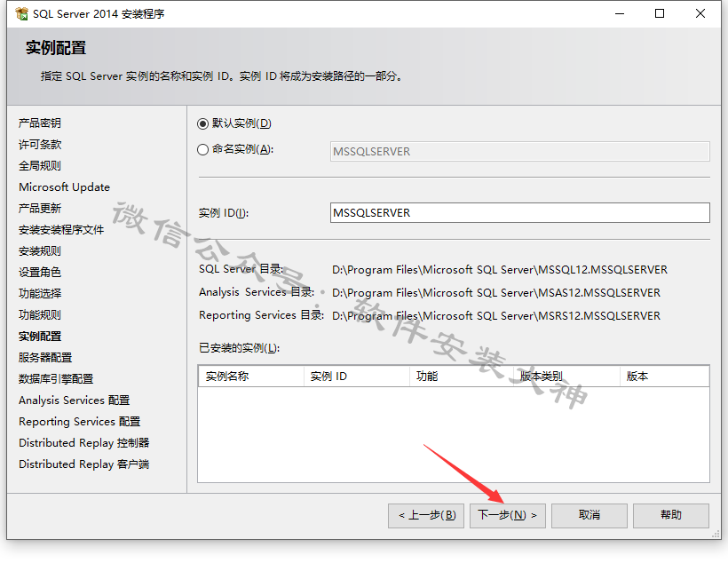Click the SQL Server installer title bar icon
This screenshot has width=728, height=579.
point(22,14)
